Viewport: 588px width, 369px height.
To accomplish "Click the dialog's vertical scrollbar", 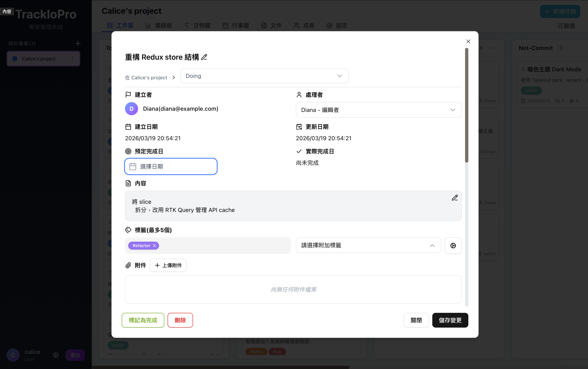I will point(467,105).
